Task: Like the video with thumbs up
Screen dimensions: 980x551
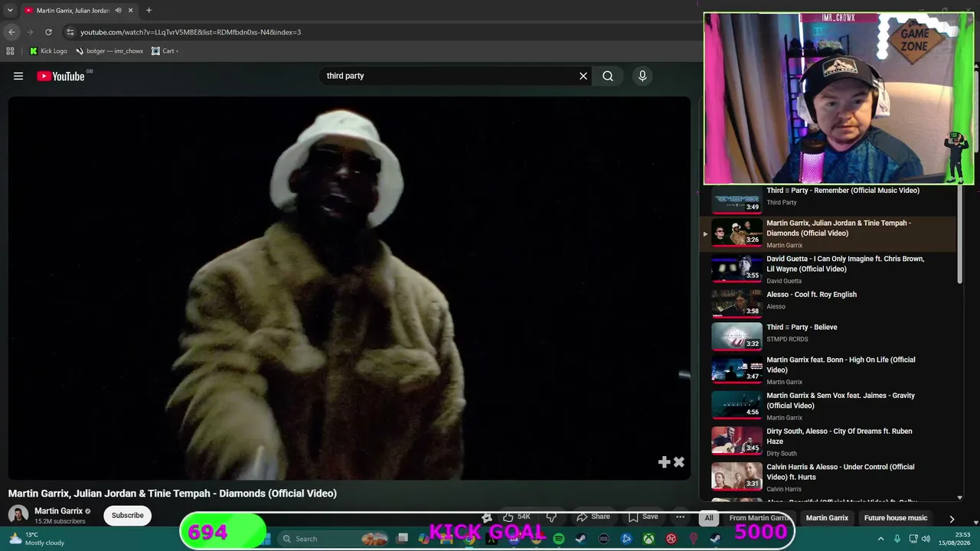Action: 518,517
